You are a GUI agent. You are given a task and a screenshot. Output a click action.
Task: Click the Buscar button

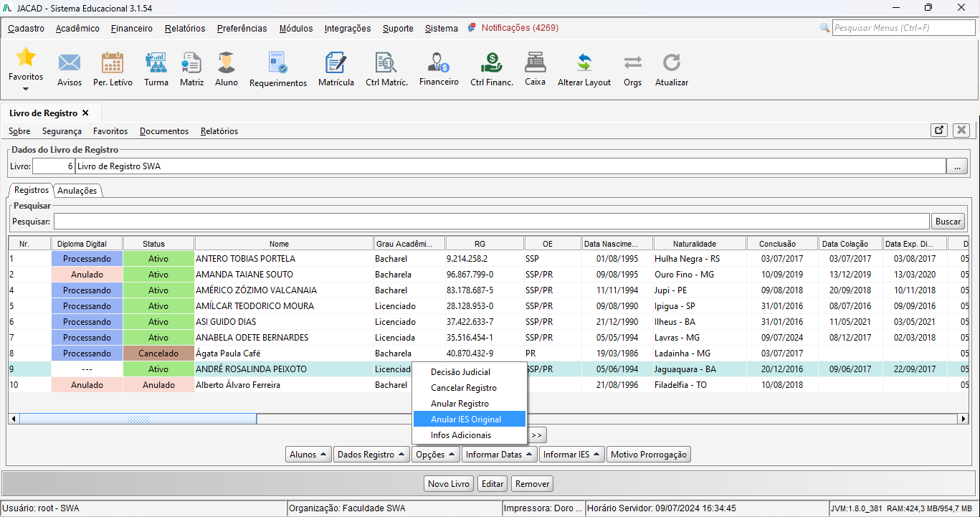pyautogui.click(x=948, y=222)
